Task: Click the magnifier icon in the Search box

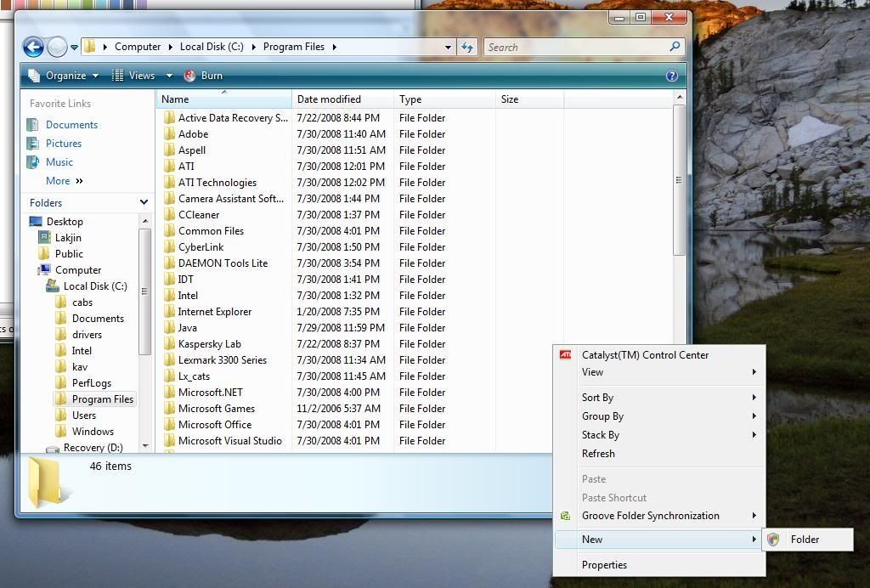Action: [675, 47]
